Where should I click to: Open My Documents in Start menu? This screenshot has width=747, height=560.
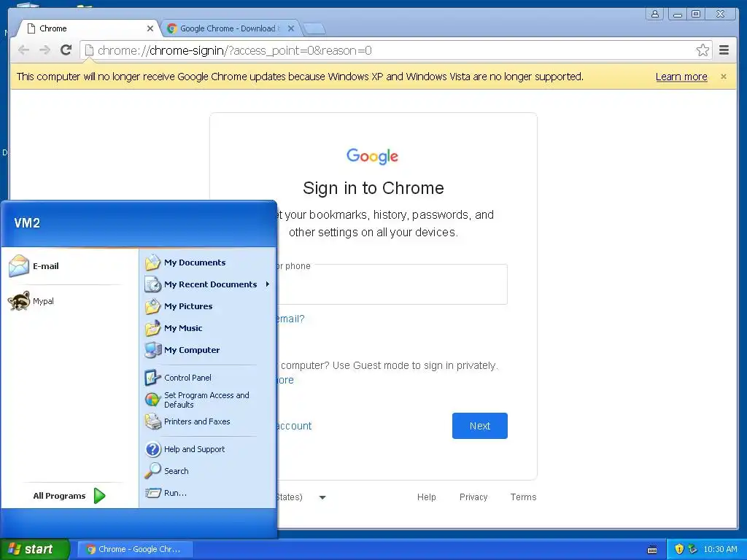click(x=208, y=262)
